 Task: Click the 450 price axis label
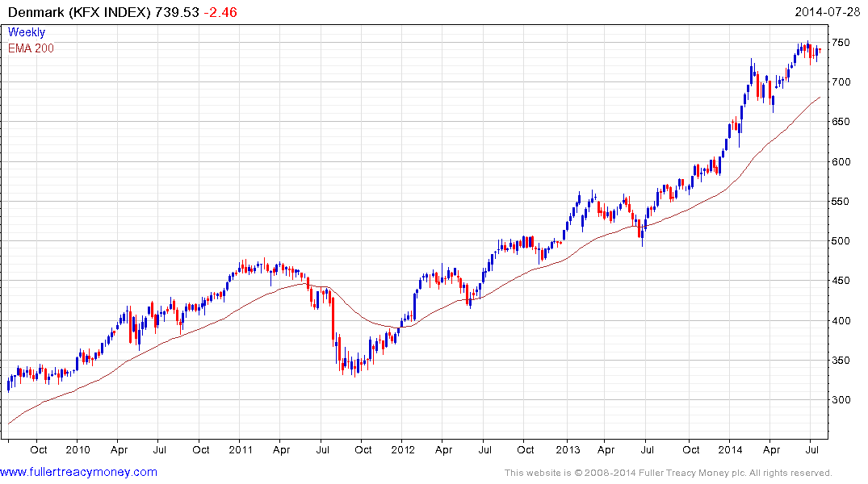(841, 281)
